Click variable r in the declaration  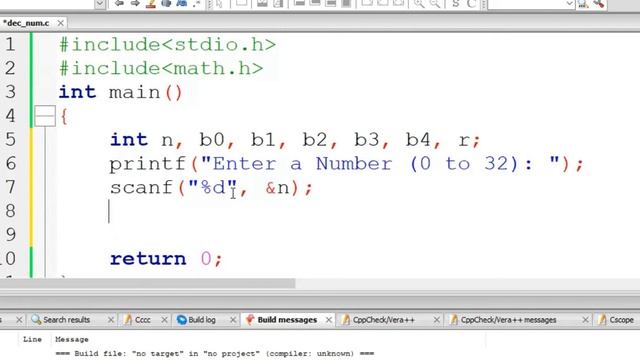(x=464, y=141)
